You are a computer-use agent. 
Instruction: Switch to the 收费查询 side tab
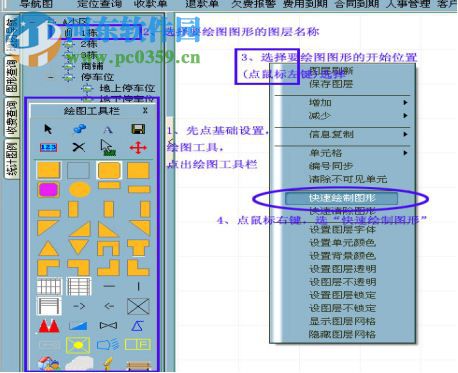[12, 118]
